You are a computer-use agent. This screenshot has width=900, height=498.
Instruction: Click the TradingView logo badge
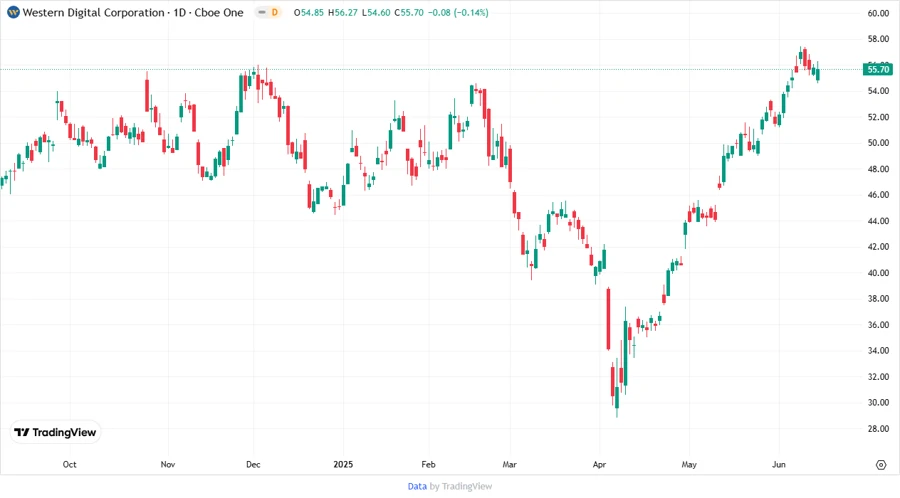[x=55, y=432]
